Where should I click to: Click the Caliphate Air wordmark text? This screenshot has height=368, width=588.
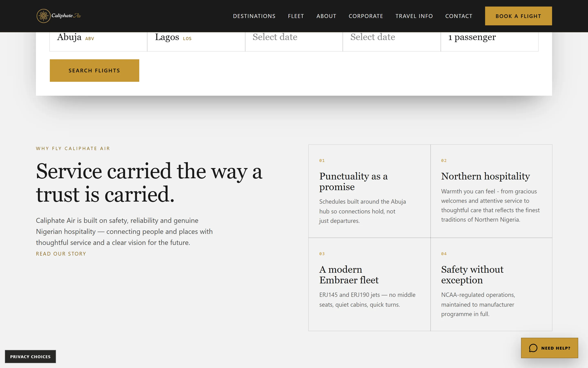[x=66, y=16]
